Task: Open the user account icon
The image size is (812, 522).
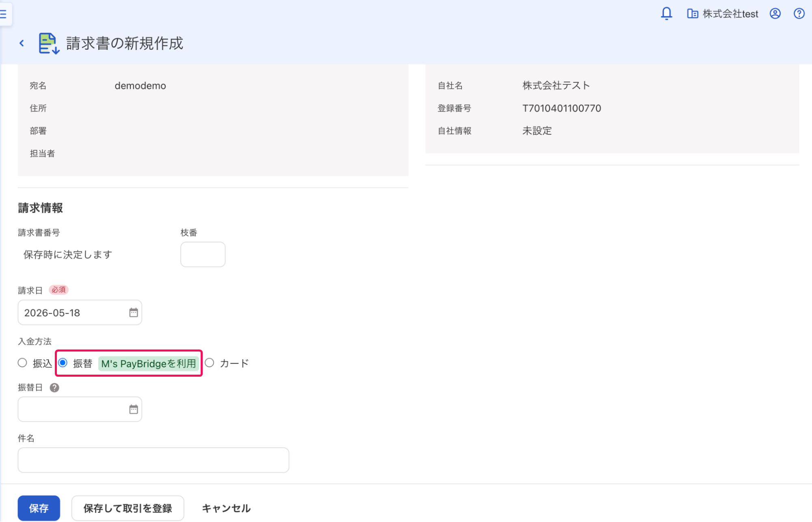Action: coord(775,13)
